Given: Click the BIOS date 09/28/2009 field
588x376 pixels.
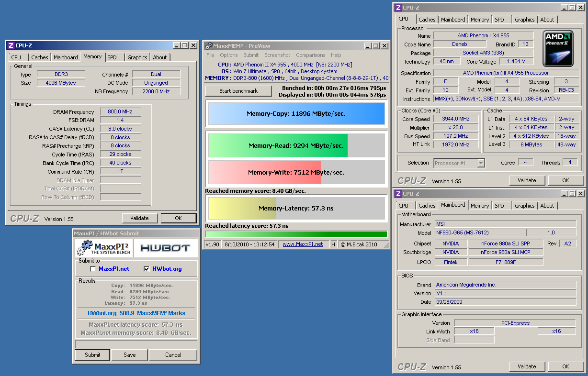Looking at the screenshot, I should click(505, 302).
